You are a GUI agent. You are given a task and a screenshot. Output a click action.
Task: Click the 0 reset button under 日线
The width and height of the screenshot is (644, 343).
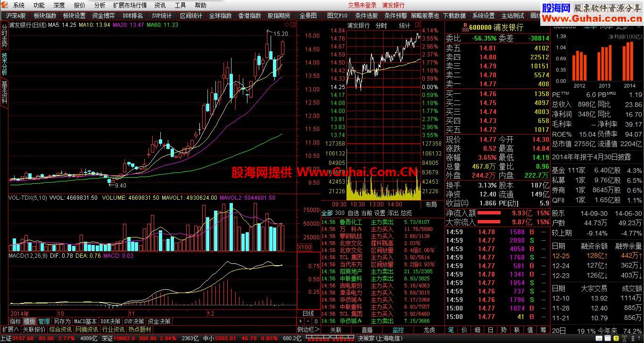[315, 321]
